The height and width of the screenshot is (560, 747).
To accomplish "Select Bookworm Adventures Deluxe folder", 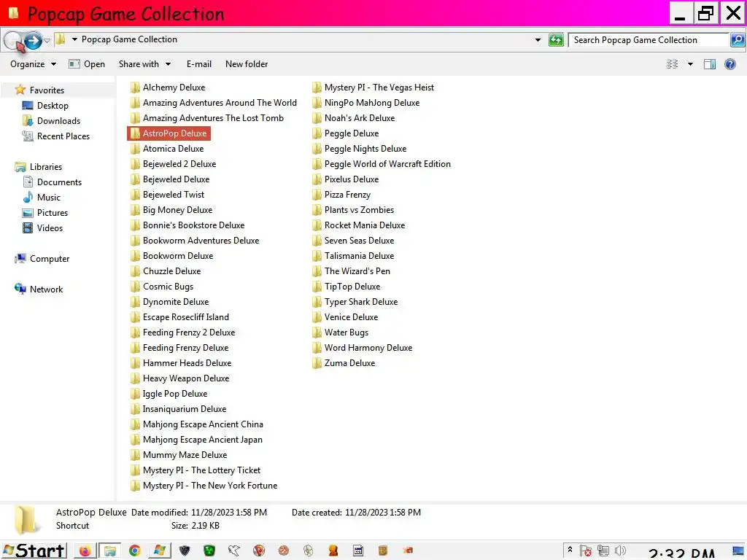I will [194, 241].
